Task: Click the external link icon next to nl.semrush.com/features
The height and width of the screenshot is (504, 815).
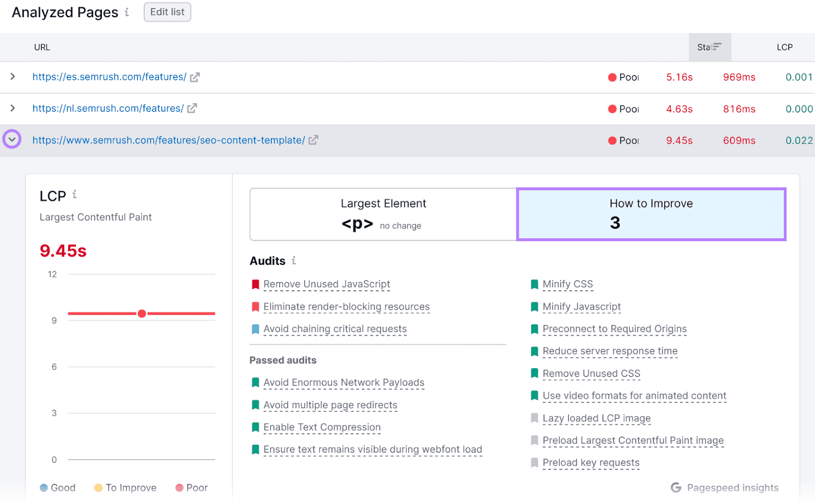Action: [x=192, y=108]
